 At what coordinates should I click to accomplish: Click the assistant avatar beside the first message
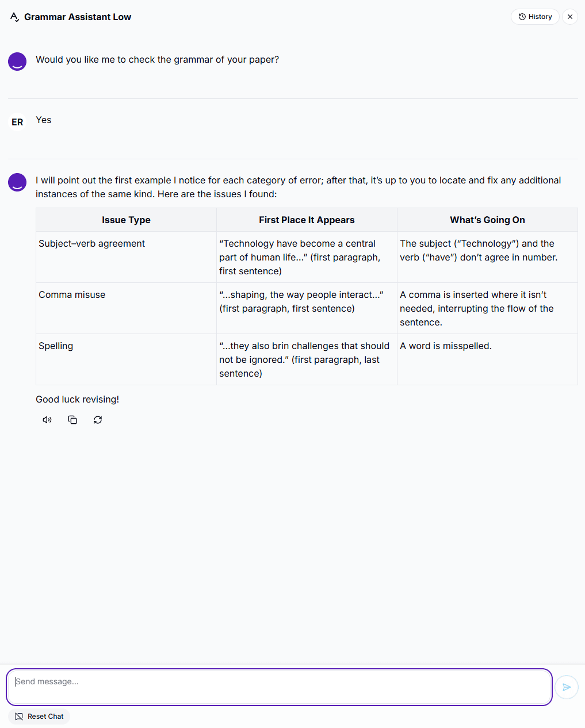point(17,62)
